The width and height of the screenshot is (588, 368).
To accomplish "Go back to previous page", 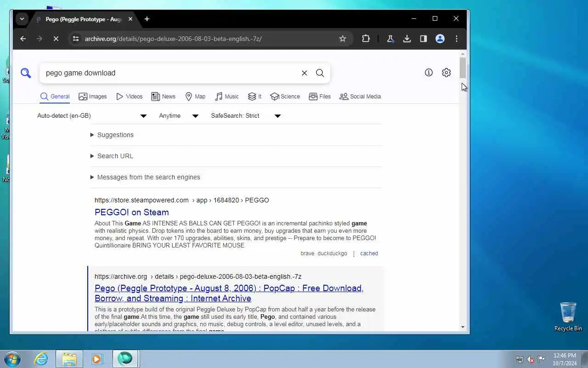I will [x=23, y=39].
